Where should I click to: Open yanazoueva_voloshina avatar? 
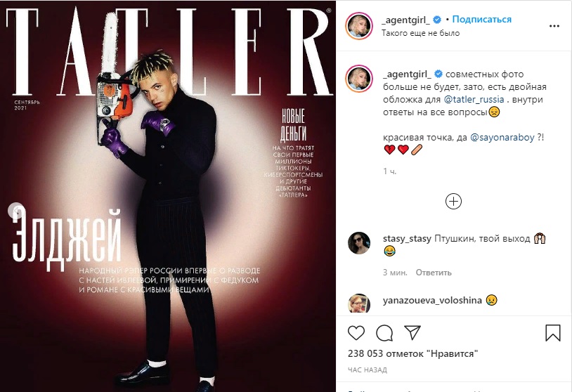click(x=359, y=303)
